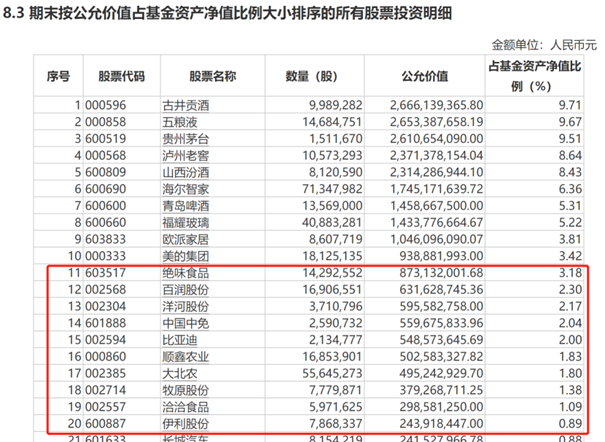Open the 洽洽食品 stock link

(186, 407)
